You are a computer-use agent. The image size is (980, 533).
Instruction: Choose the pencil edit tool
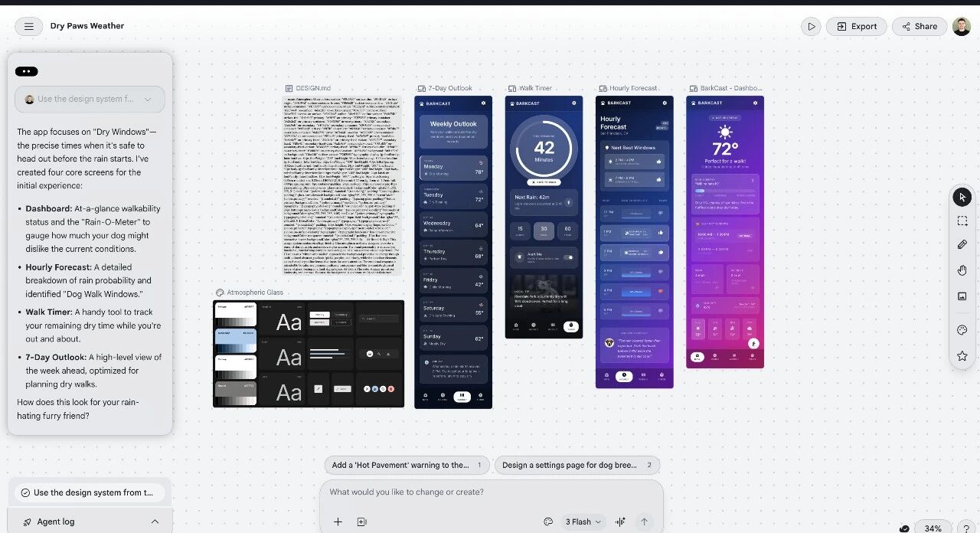pos(962,244)
